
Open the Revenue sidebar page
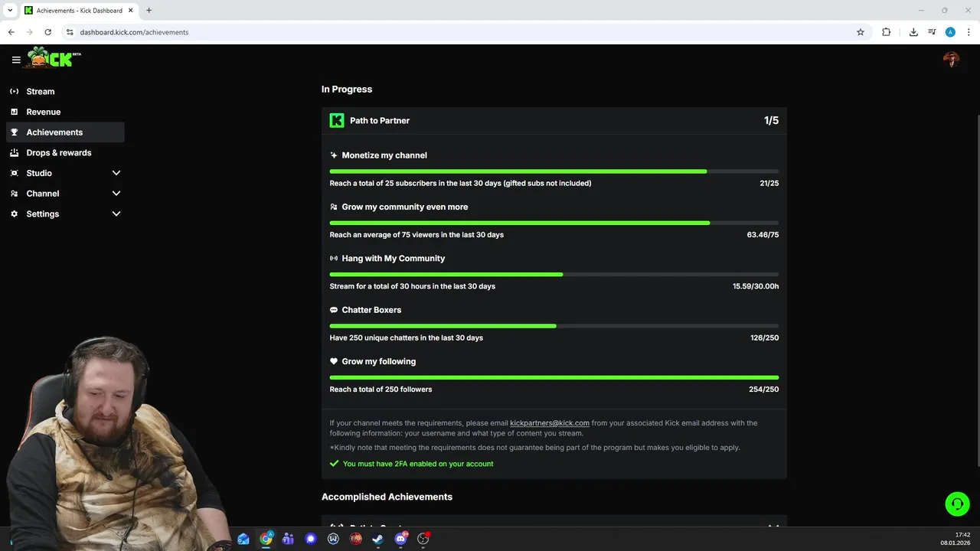point(65,112)
